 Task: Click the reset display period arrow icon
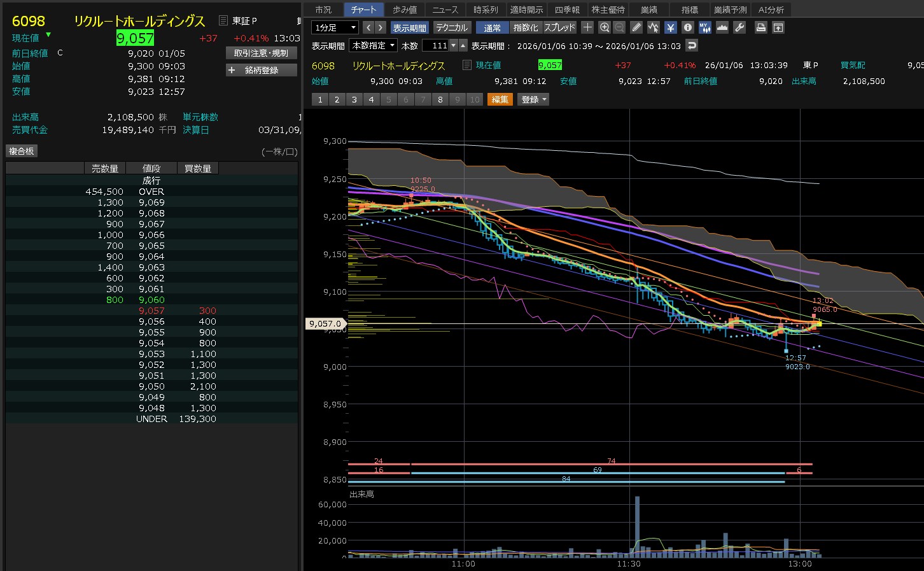pyautogui.click(x=692, y=45)
